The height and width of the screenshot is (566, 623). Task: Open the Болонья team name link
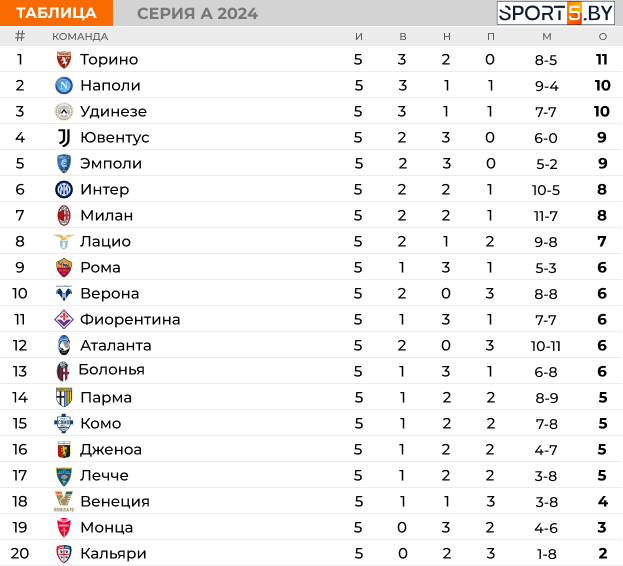point(112,370)
